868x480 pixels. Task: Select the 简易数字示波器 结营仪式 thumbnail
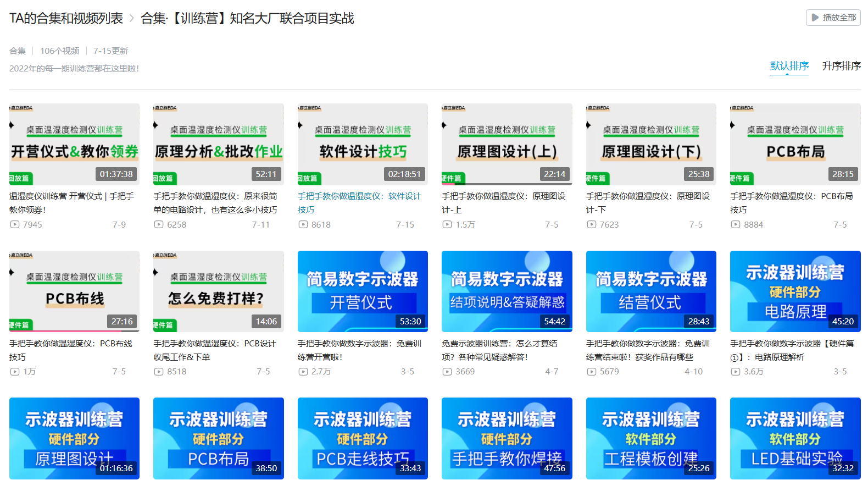click(x=651, y=291)
